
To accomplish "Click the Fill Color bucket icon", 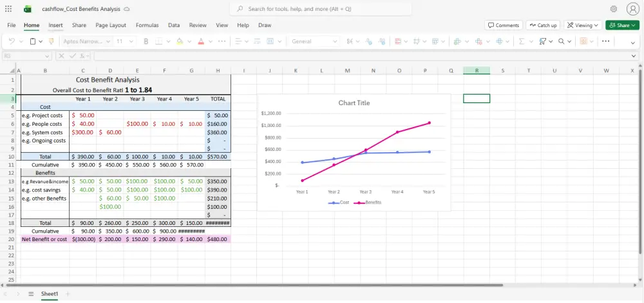I will [x=180, y=41].
